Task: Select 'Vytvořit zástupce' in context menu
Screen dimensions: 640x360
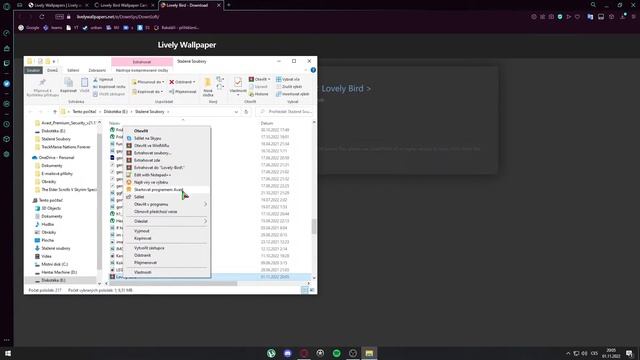Action: click(149, 248)
